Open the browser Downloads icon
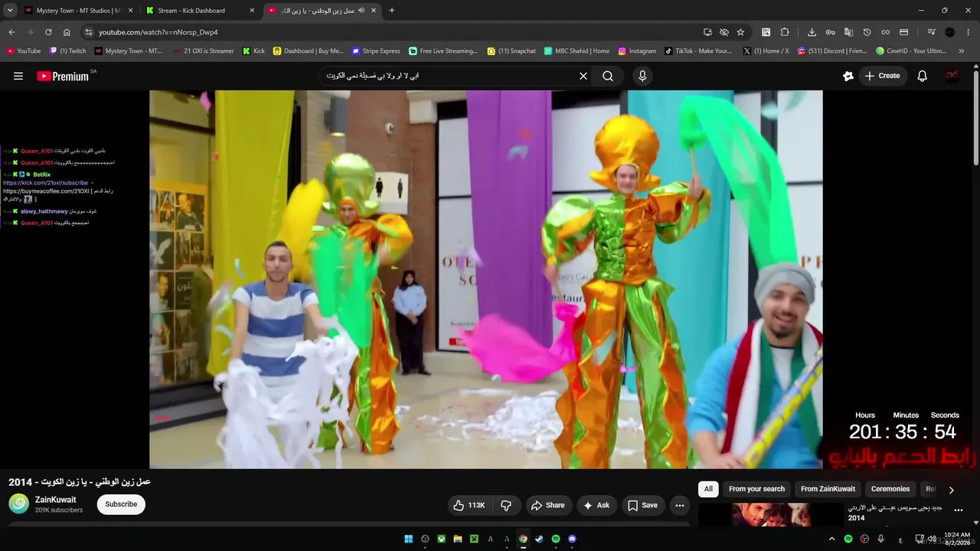The image size is (980, 551). [812, 32]
